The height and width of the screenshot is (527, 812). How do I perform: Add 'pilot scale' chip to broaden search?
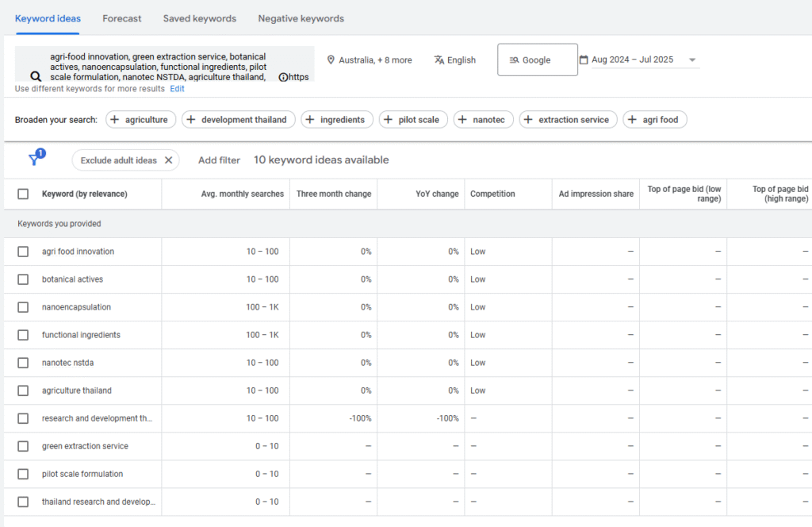(x=413, y=120)
